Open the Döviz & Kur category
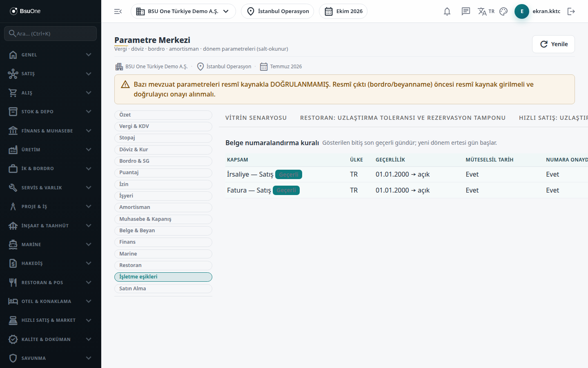This screenshot has width=588, height=368. point(163,150)
